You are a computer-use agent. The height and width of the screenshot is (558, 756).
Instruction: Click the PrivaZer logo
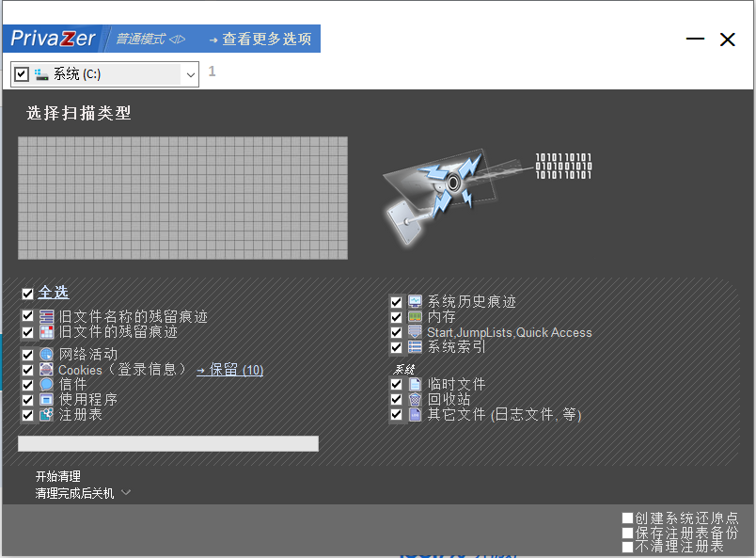tap(53, 39)
